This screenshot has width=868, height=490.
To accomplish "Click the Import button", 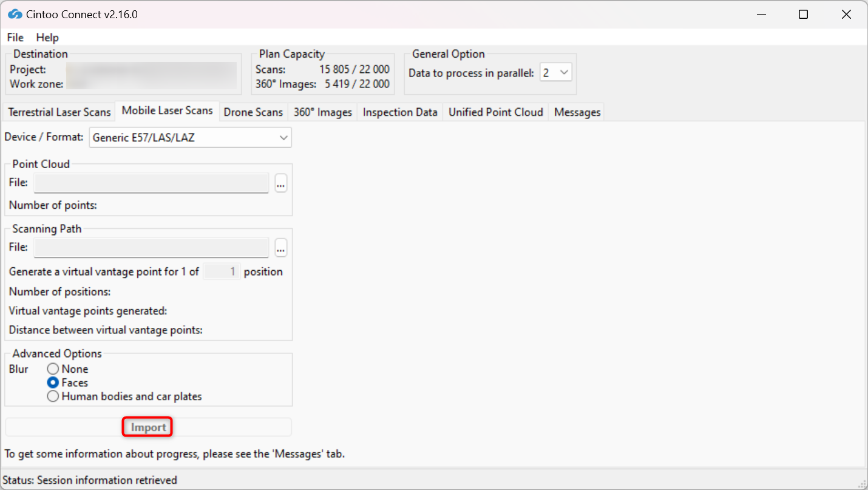I will coord(148,427).
